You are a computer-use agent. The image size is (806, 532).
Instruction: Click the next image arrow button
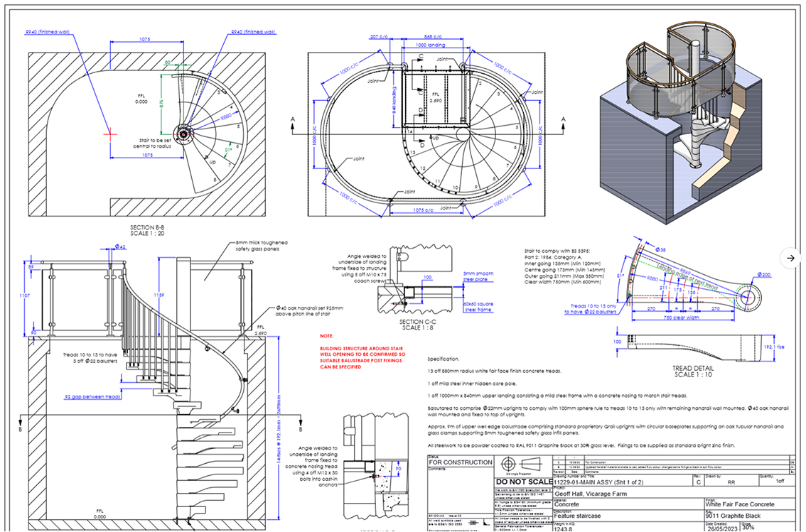coord(791,258)
